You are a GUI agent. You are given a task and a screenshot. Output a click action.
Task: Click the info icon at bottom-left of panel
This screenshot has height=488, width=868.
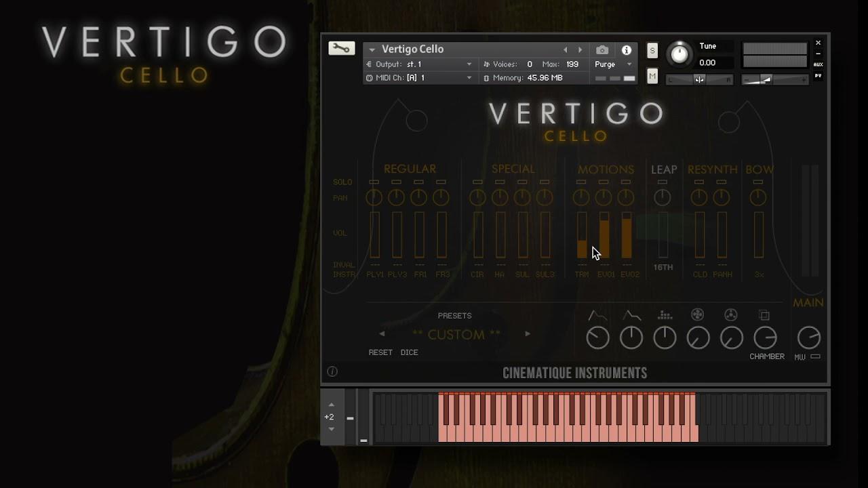click(332, 371)
